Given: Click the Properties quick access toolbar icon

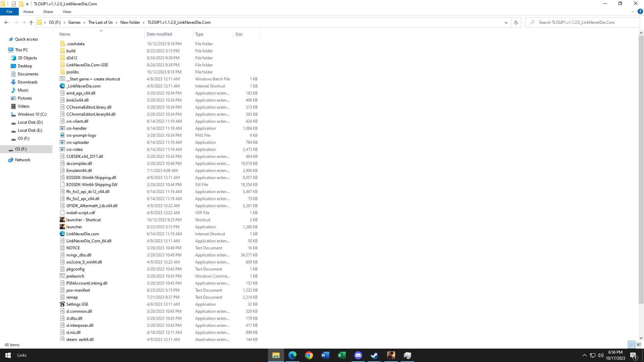Looking at the screenshot, I should tap(13, 4).
